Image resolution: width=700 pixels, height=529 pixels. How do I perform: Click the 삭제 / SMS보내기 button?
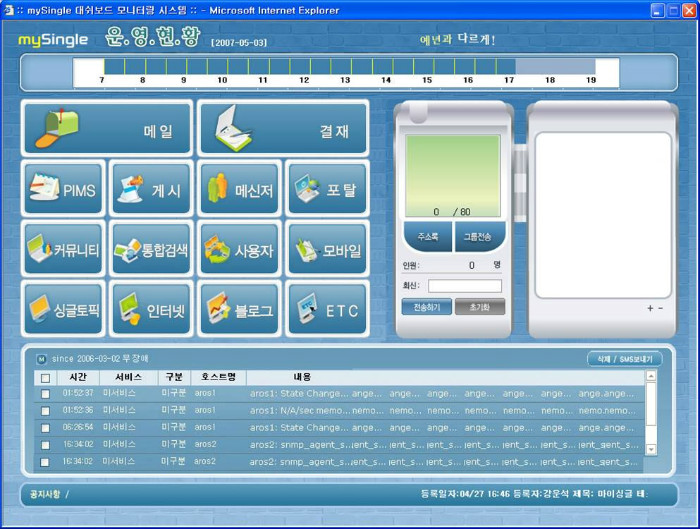tap(625, 359)
